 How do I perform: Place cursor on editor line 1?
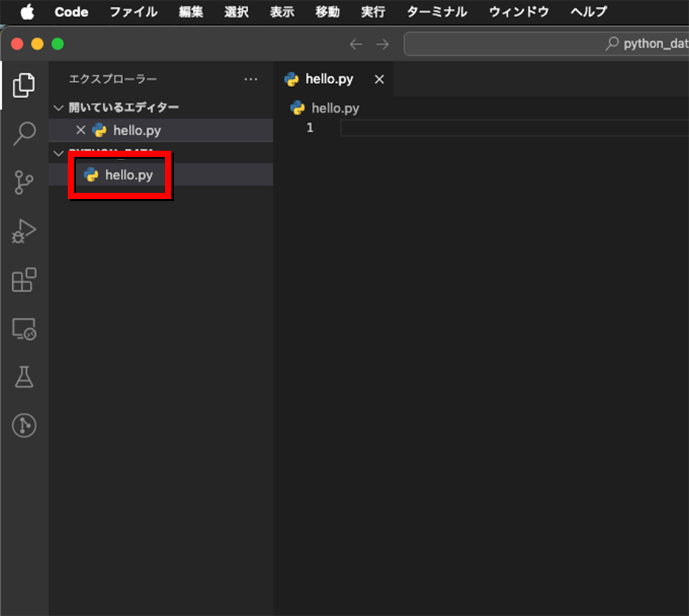point(514,129)
